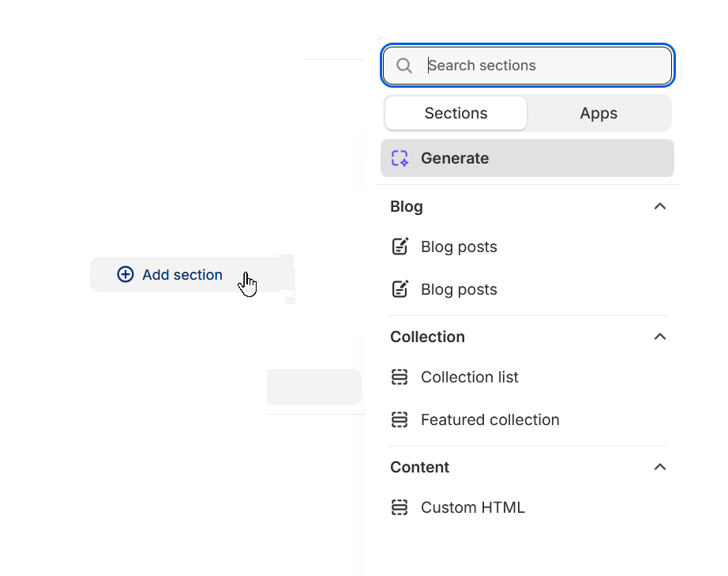Click the Custom HTML section icon
This screenshot has width=728, height=576.
400,507
